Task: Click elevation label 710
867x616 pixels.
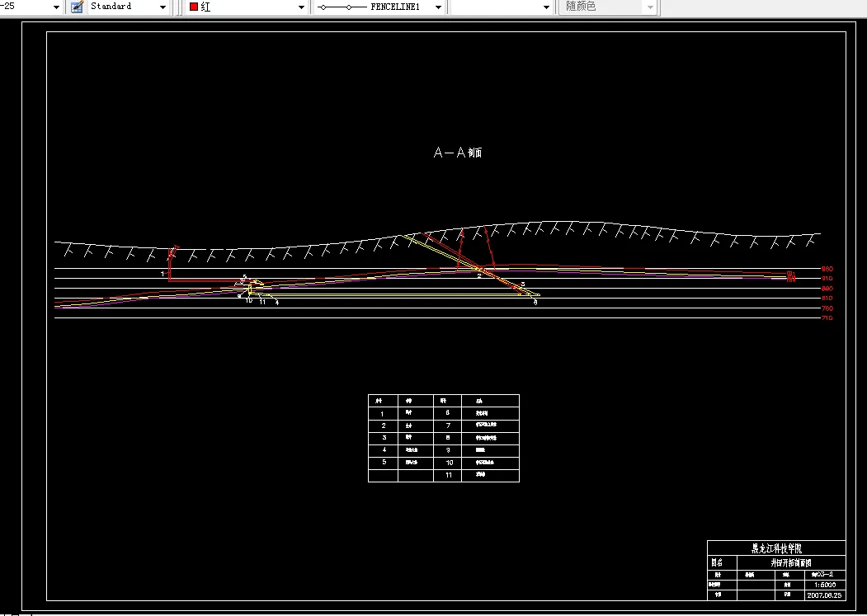Action: [827, 318]
